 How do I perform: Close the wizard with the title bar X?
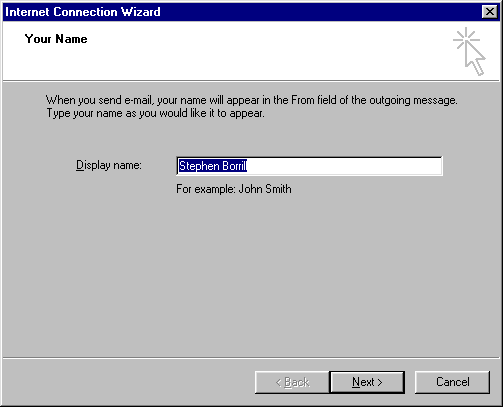coord(489,12)
